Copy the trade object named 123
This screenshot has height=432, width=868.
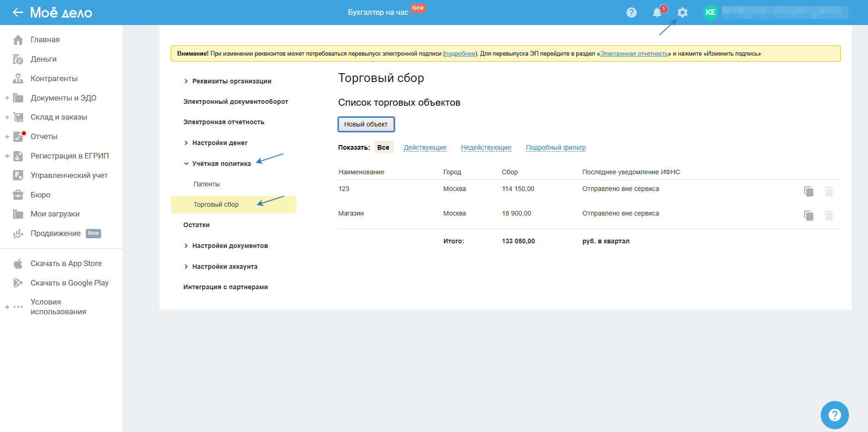point(808,191)
